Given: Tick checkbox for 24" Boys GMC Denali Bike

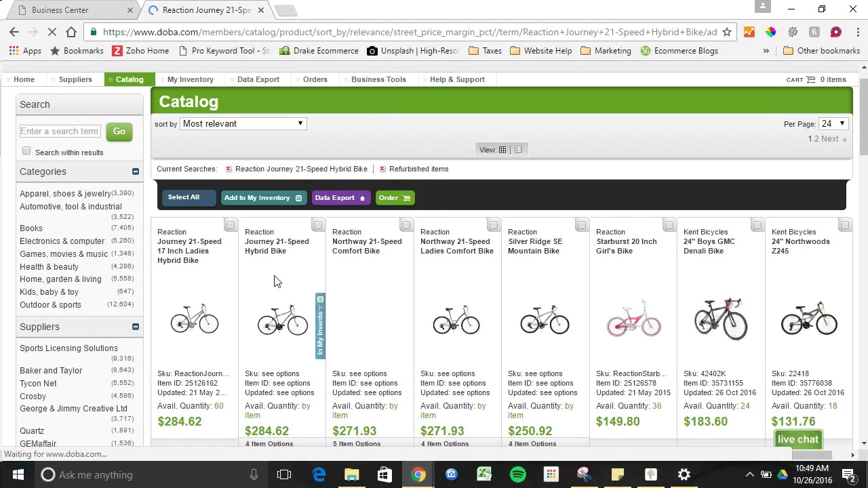Looking at the screenshot, I should pos(757,225).
